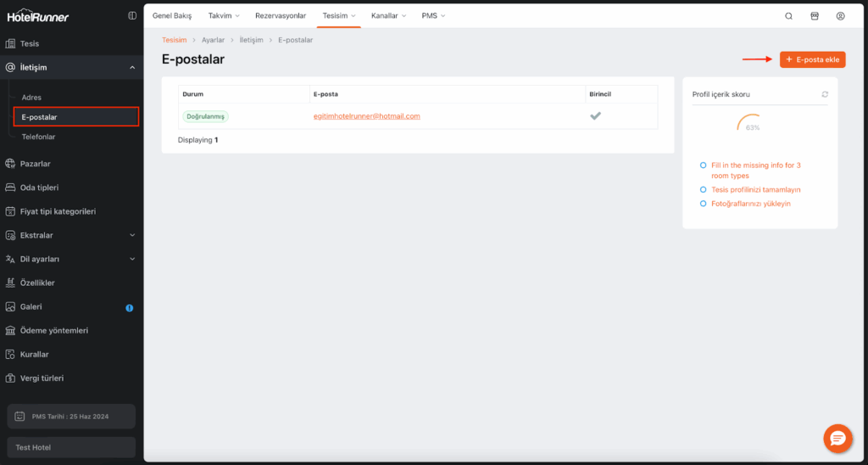The height and width of the screenshot is (465, 868).
Task: Expand the Dil ayarları section
Action: pyautogui.click(x=131, y=259)
